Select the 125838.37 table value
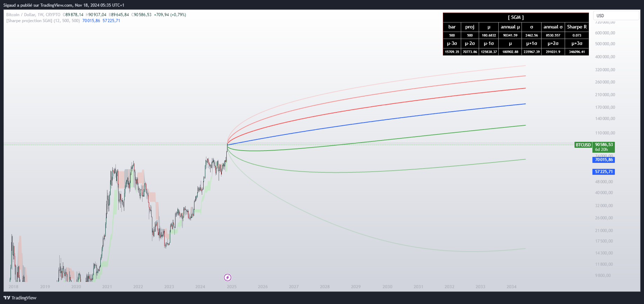 [489, 52]
